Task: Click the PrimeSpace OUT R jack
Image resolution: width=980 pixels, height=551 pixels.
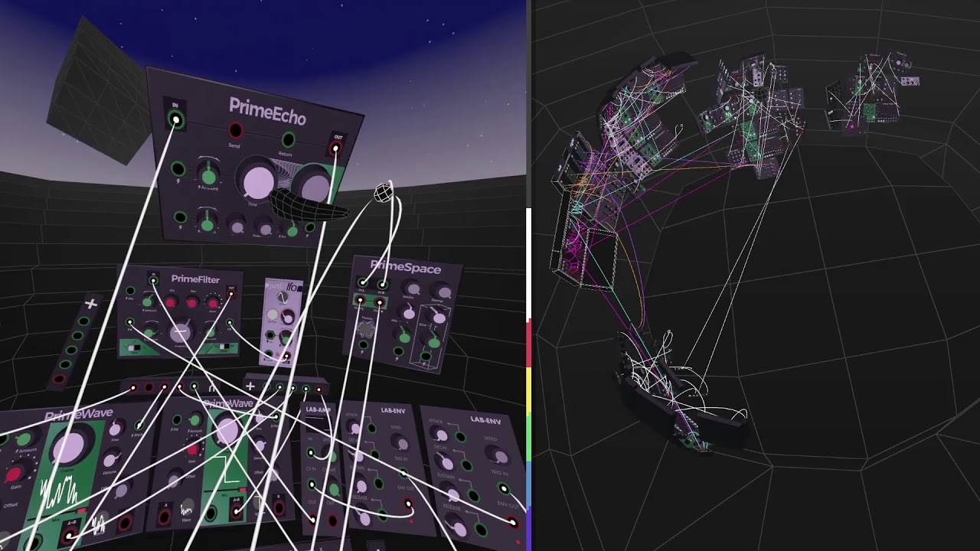Action: click(x=379, y=303)
